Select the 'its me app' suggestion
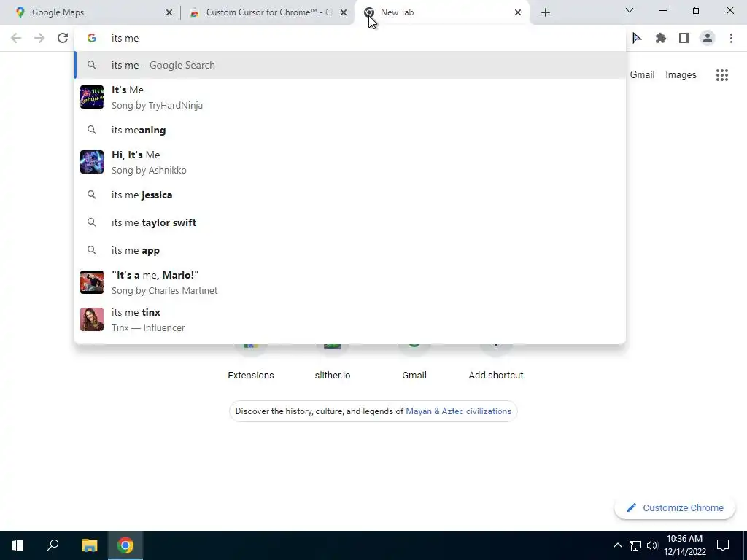Viewport: 747px width, 560px height. [350, 250]
